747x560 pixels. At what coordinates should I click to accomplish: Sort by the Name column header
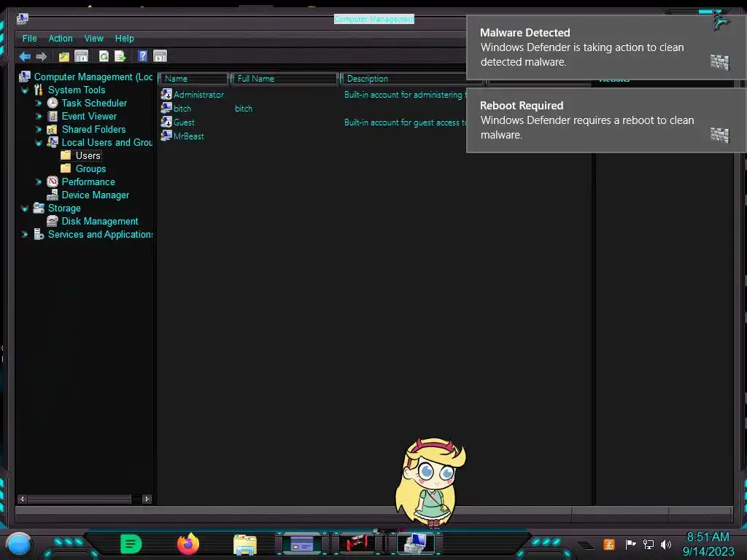pyautogui.click(x=193, y=79)
